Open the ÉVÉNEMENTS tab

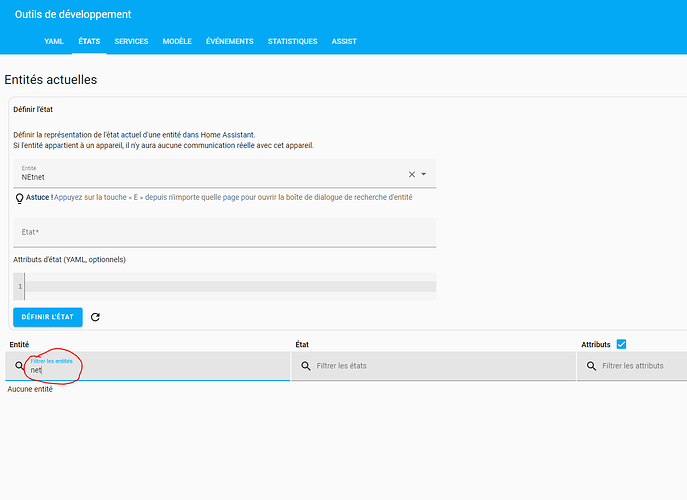pos(230,41)
